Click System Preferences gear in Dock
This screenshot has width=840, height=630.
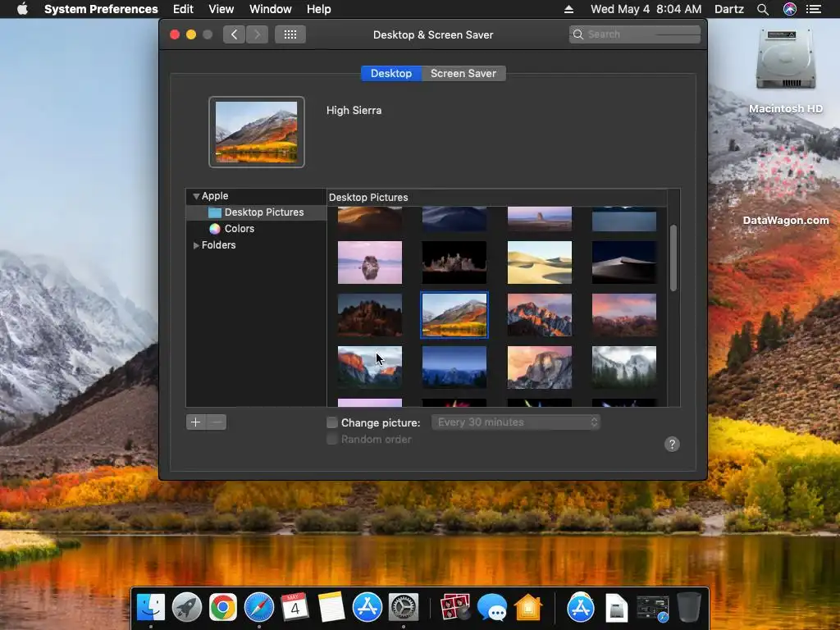click(404, 607)
